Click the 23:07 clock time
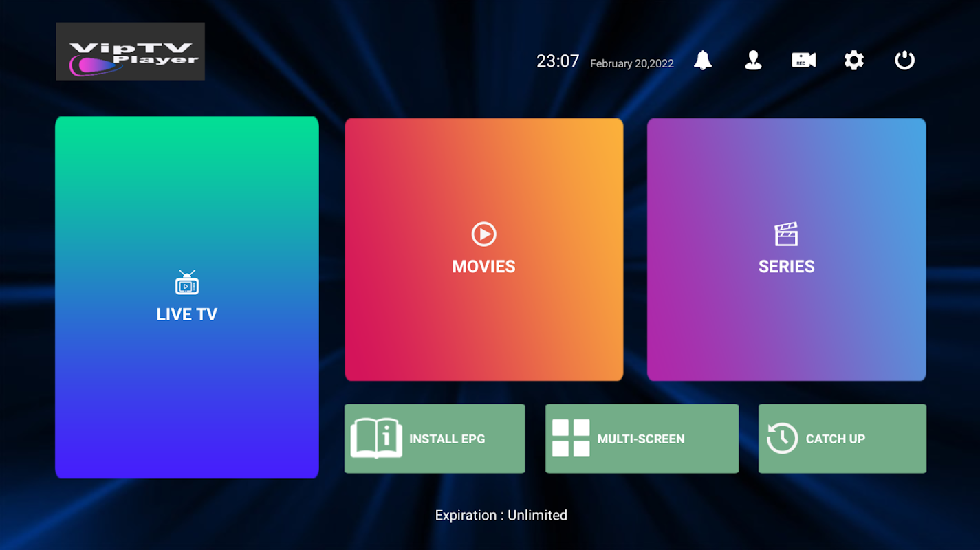This screenshot has height=550, width=980. point(558,61)
